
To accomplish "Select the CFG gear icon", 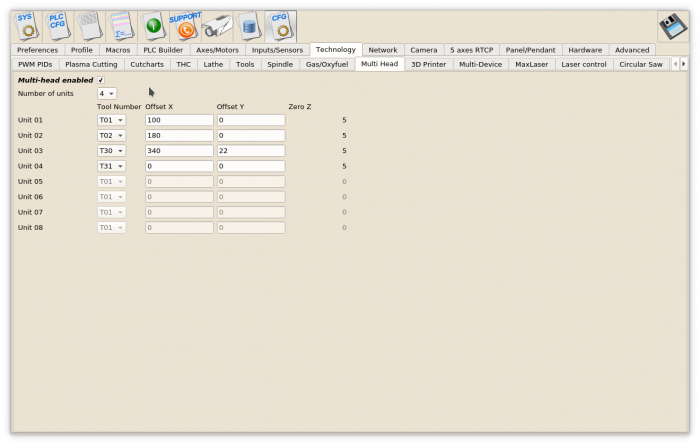I will coord(280,25).
